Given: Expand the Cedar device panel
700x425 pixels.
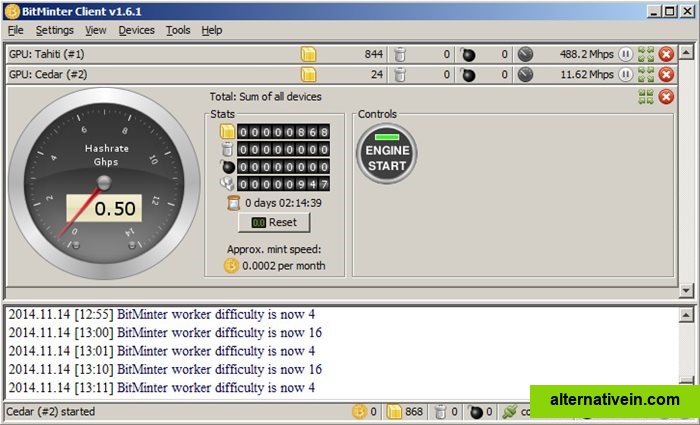Looking at the screenshot, I should pos(646,75).
